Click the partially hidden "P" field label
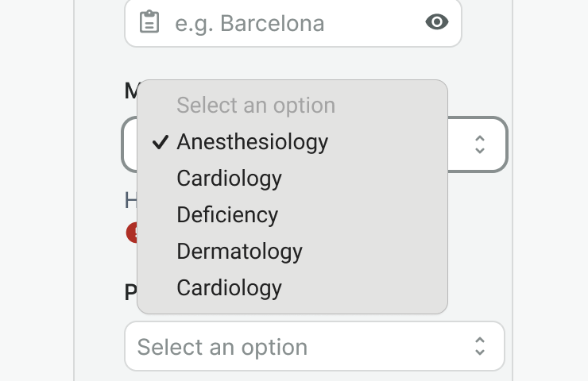588x381 pixels. click(131, 293)
